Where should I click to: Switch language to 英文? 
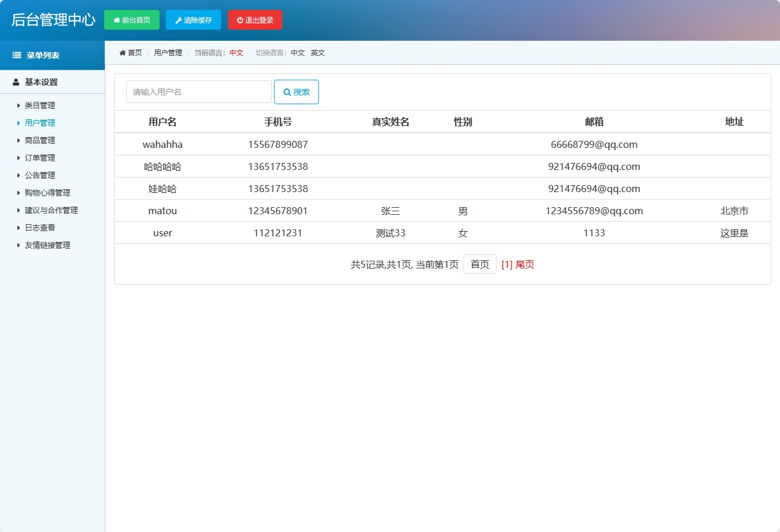pos(318,52)
